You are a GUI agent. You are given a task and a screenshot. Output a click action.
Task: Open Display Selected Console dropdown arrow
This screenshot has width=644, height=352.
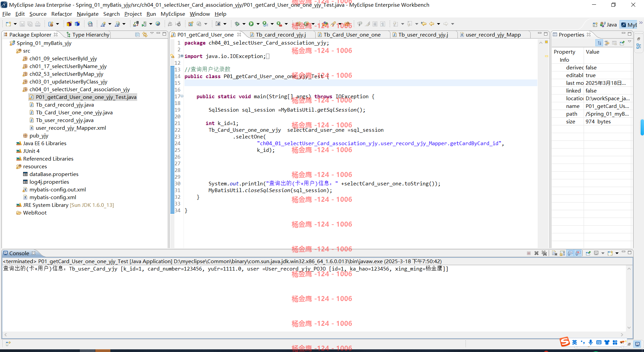pos(603,253)
